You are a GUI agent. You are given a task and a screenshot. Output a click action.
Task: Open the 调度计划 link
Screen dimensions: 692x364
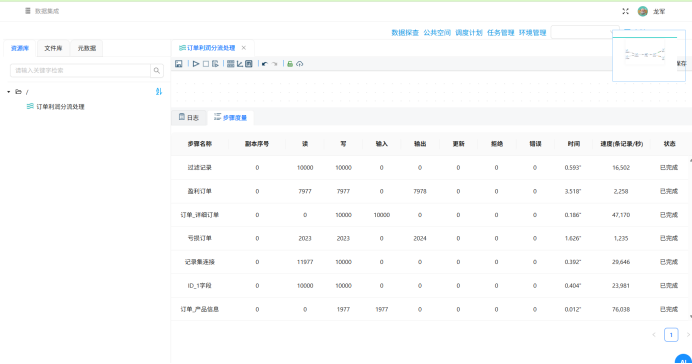coord(469,33)
